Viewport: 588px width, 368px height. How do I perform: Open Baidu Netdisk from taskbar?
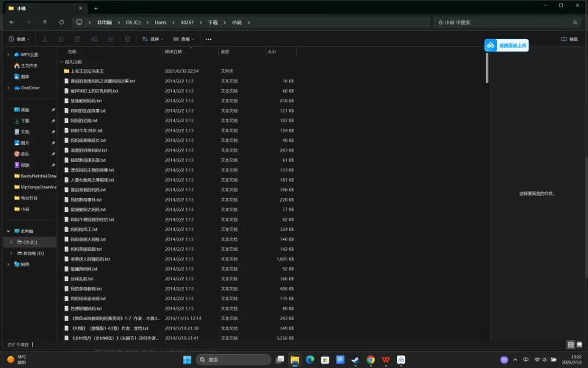pos(401,360)
